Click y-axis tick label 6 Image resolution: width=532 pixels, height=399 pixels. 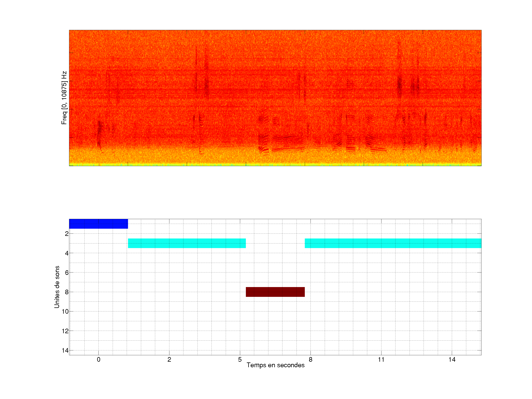point(67,272)
